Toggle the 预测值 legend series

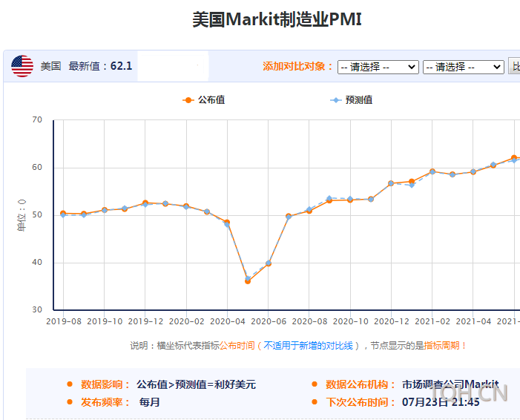pyautogui.click(x=351, y=100)
